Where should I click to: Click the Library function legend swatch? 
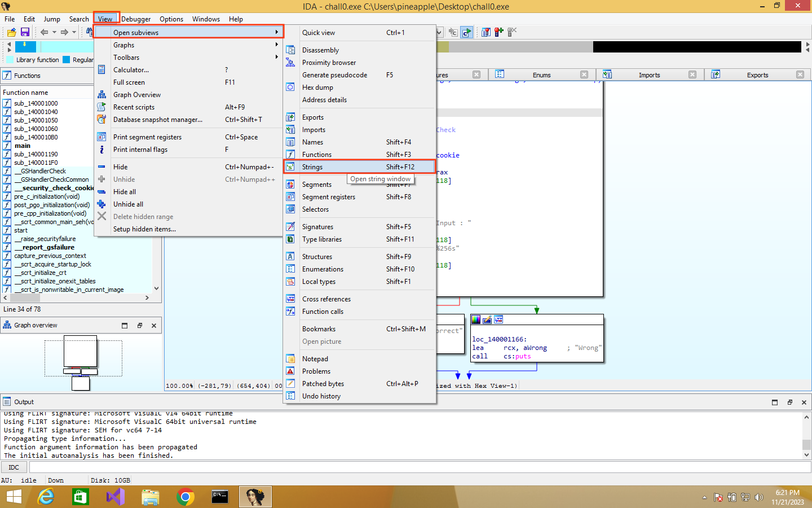click(x=10, y=59)
